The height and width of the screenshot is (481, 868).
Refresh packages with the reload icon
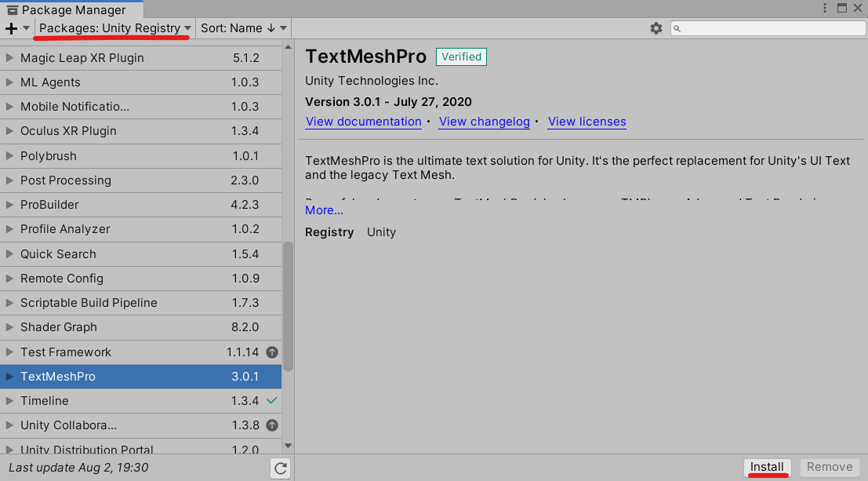[x=280, y=468]
